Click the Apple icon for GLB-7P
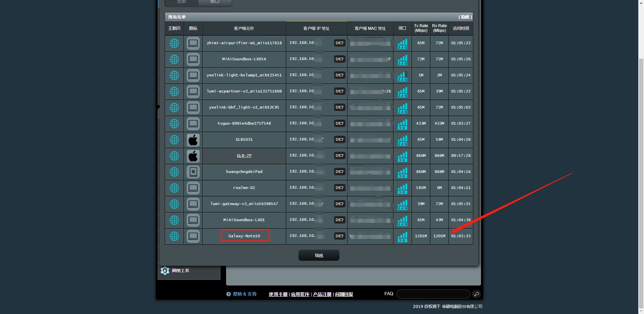 (193, 156)
